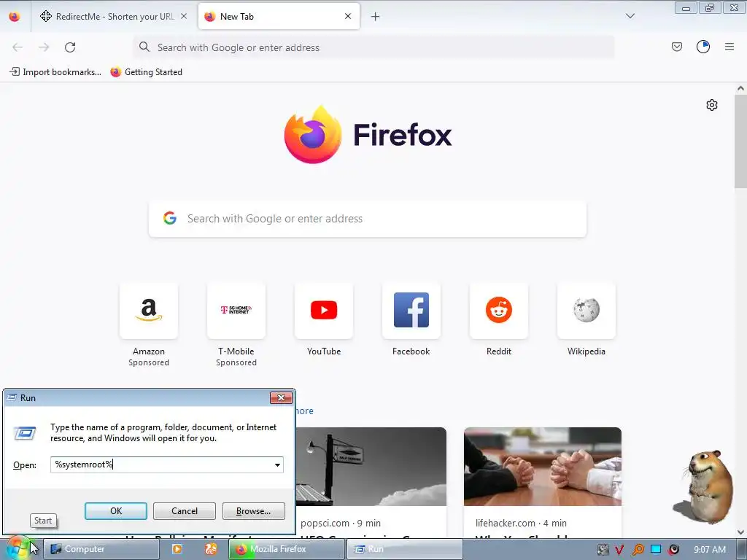Open the popsci.com article thumbnail

tap(371, 467)
